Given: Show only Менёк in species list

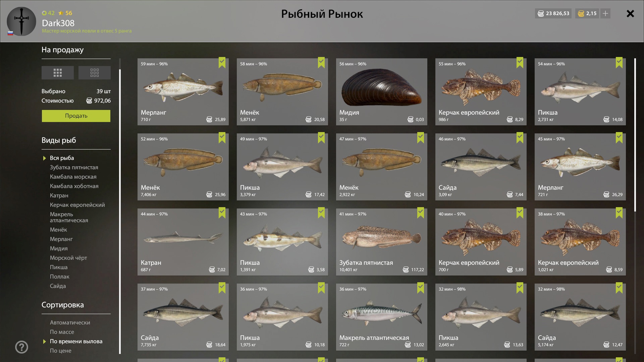Looking at the screenshot, I should tap(58, 230).
